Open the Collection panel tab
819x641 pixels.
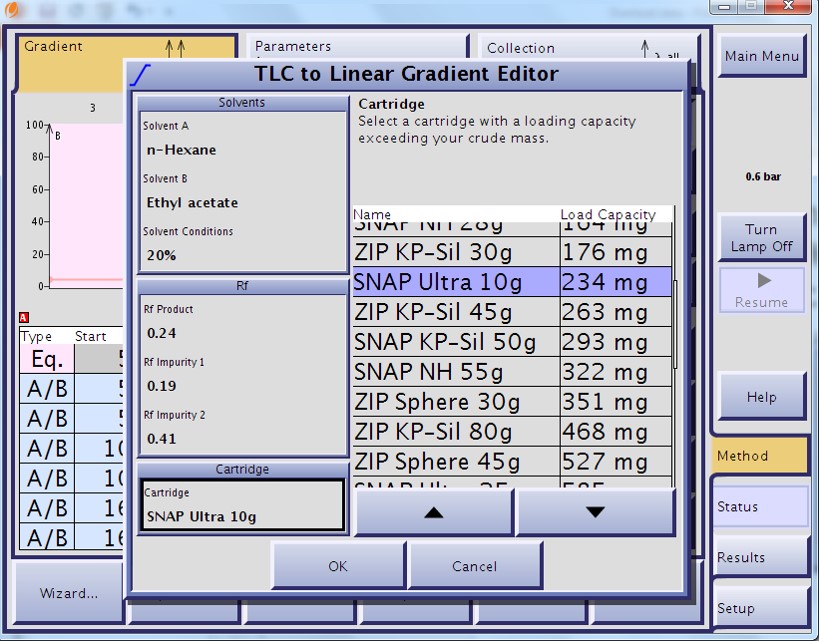pos(587,48)
